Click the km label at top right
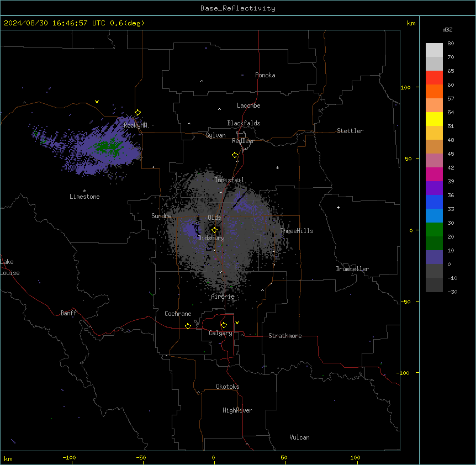This screenshot has height=465, width=476. [x=411, y=23]
